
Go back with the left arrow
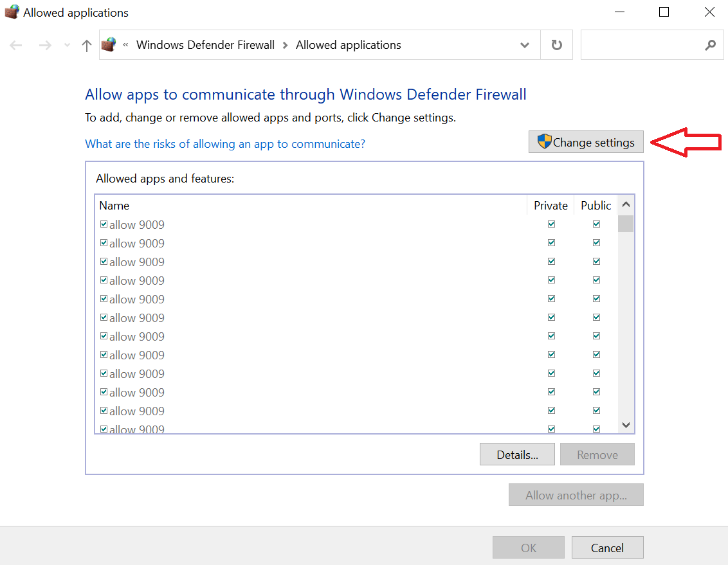coord(16,45)
